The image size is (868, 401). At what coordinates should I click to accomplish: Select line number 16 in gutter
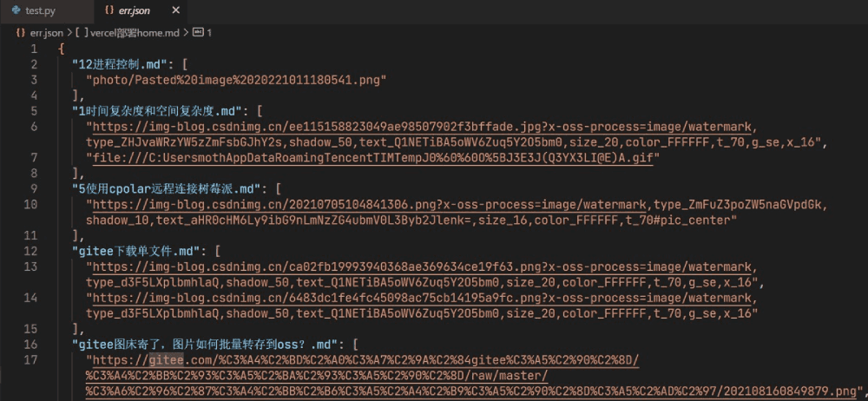pyautogui.click(x=31, y=345)
